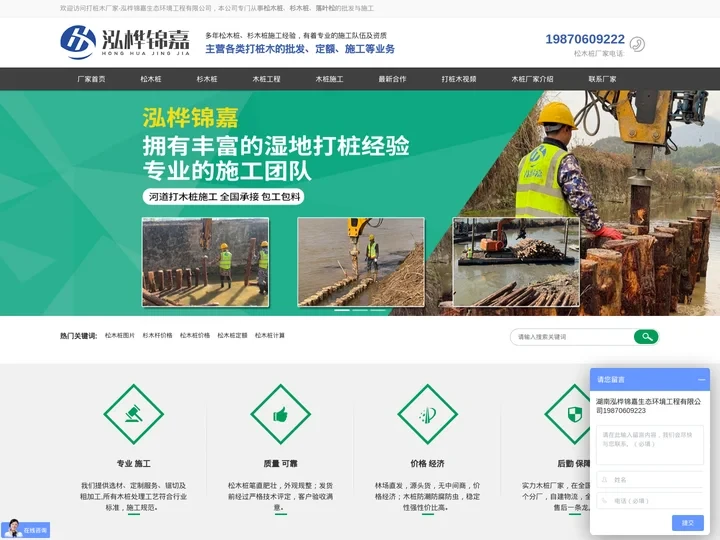This screenshot has width=720, height=540.
Task: Click hot keyword 杉木杆价格
Action: [x=158, y=336]
